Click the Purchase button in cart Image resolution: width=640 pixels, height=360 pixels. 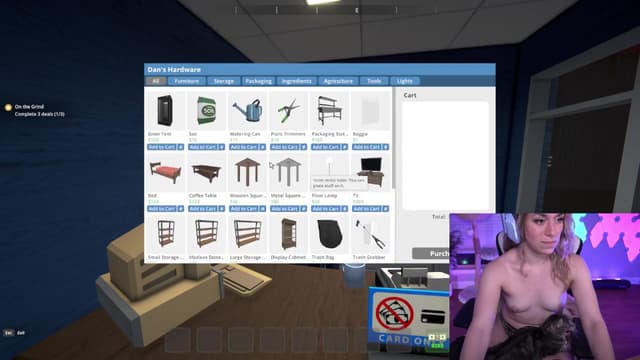coord(431,253)
